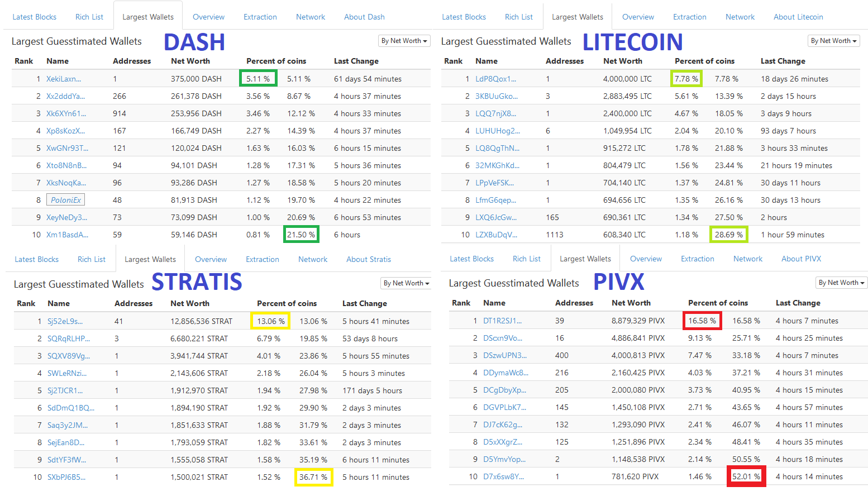Open the Dash Extraction tab
Screen dimensions: 868x496
tap(260, 17)
